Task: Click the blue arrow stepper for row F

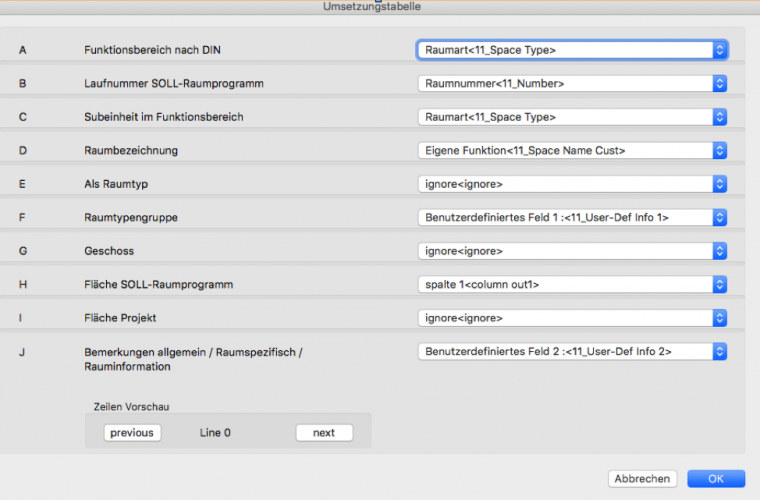Action: 719,217
